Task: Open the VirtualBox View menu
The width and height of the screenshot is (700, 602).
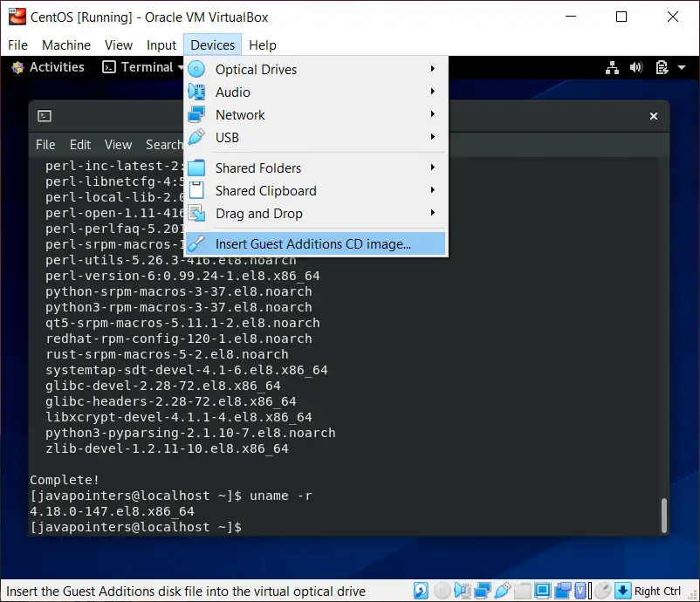Action: (119, 45)
